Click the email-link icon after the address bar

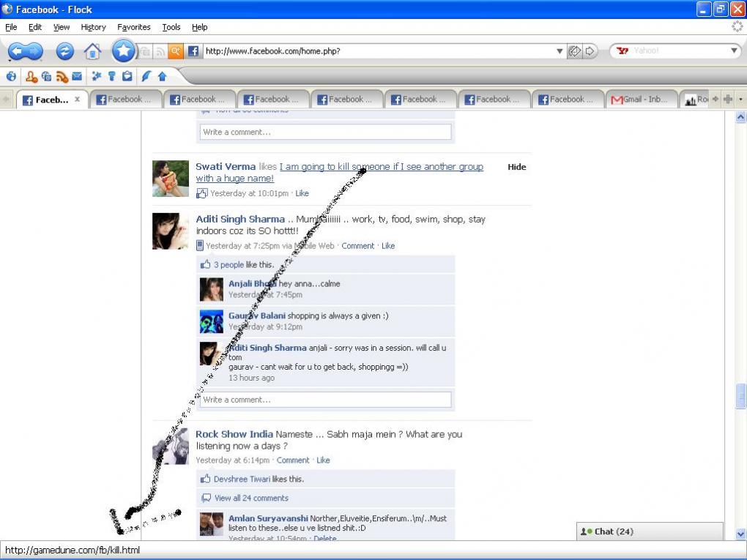[575, 51]
